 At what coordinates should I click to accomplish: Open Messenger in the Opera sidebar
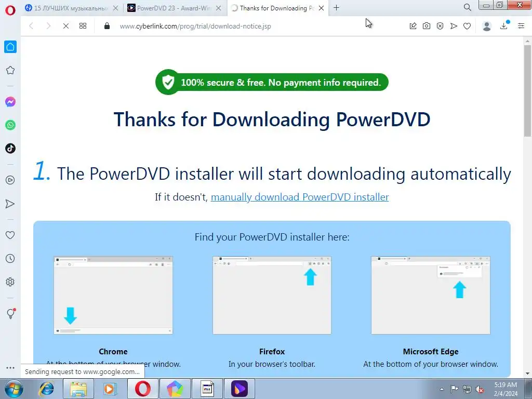tap(10, 102)
